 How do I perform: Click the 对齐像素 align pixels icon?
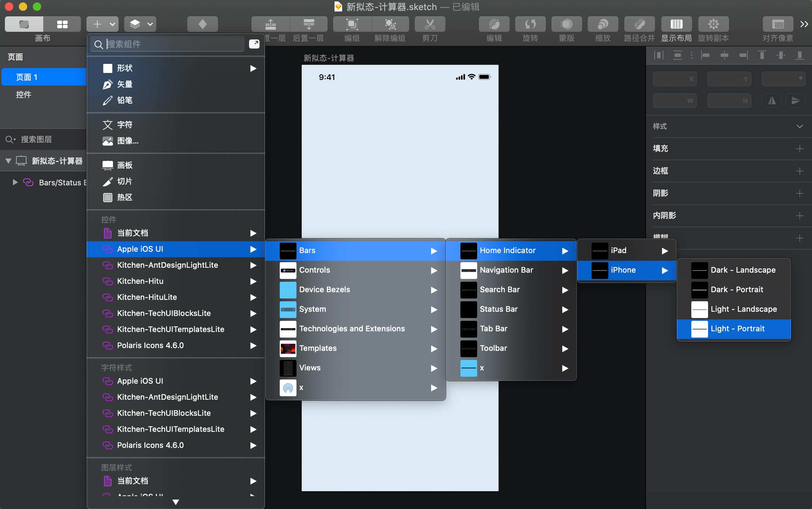pyautogui.click(x=778, y=24)
